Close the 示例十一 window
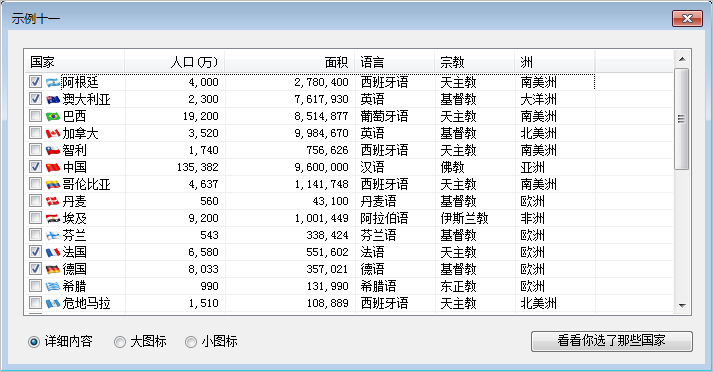Screen dimensions: 713x372 click(x=687, y=19)
